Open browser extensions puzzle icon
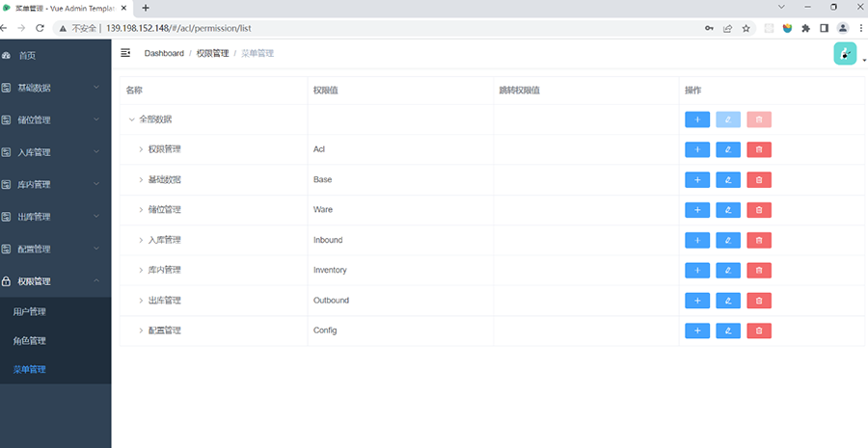The height and width of the screenshot is (448, 868). [805, 28]
